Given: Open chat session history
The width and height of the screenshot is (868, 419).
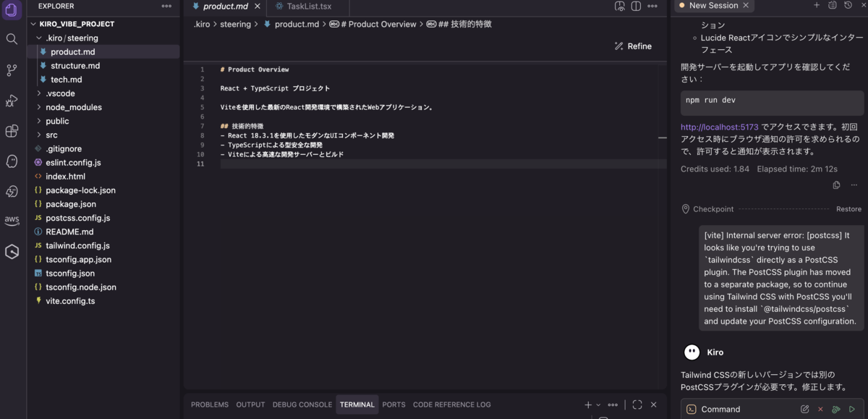Looking at the screenshot, I should pyautogui.click(x=848, y=5).
